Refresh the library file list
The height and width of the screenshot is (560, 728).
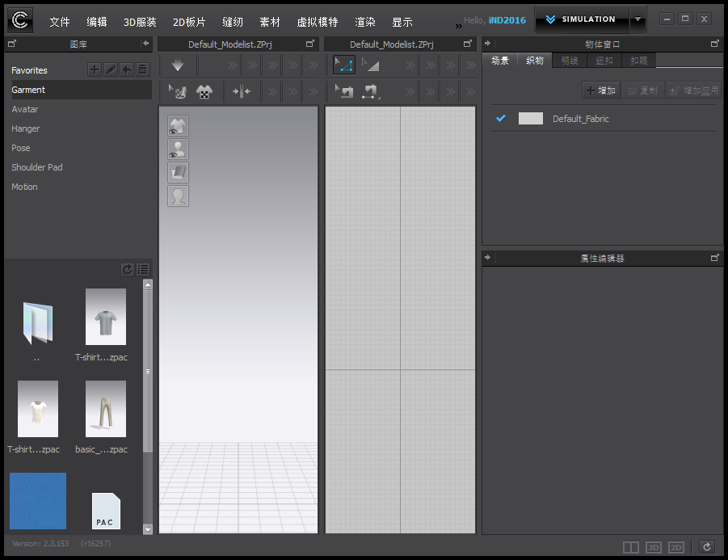click(x=127, y=270)
